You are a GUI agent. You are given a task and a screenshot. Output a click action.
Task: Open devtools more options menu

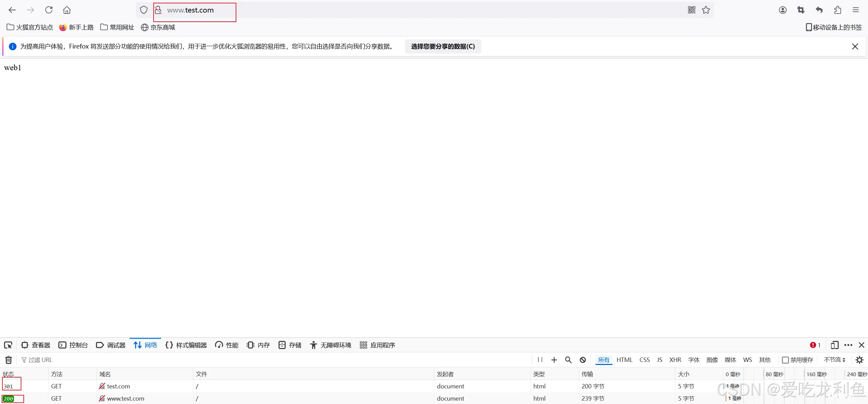(x=848, y=345)
